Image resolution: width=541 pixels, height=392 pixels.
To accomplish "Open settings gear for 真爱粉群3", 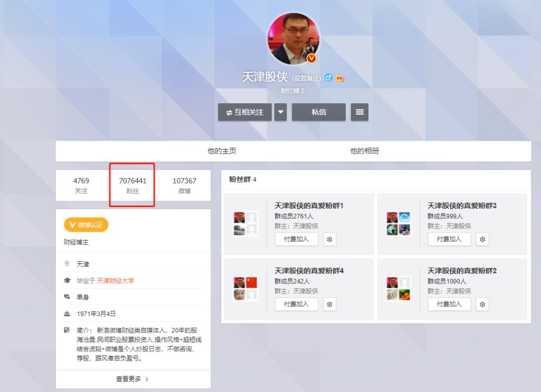I will click(483, 240).
